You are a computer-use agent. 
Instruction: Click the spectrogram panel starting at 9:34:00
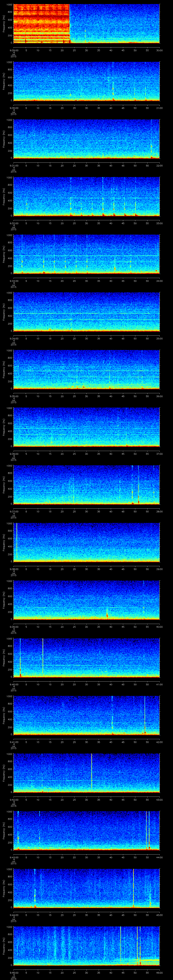pos(86,312)
